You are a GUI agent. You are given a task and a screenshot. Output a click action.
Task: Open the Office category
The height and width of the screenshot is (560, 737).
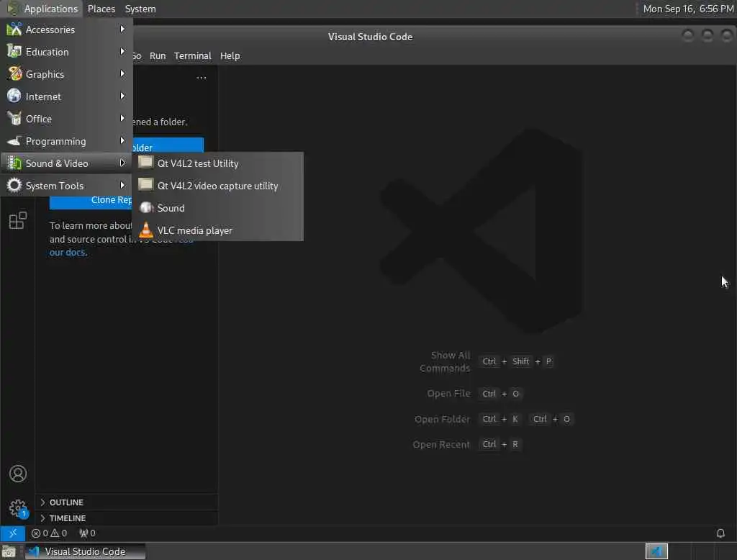(x=66, y=119)
